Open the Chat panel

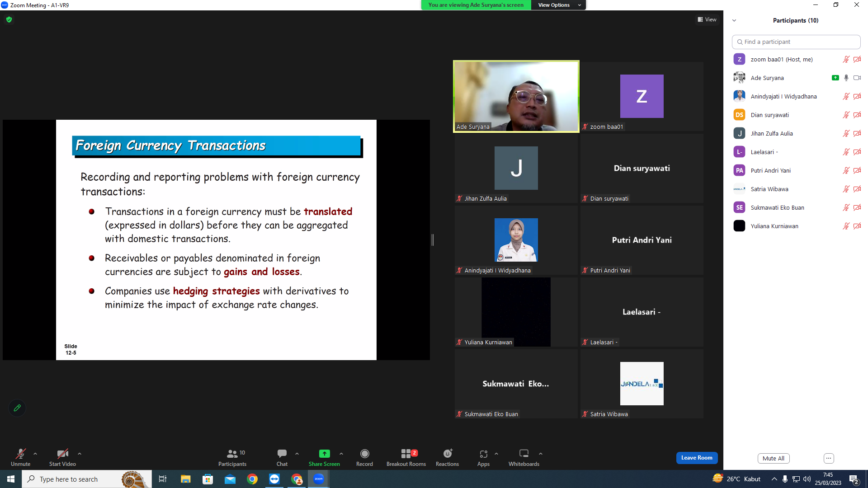coord(282,457)
